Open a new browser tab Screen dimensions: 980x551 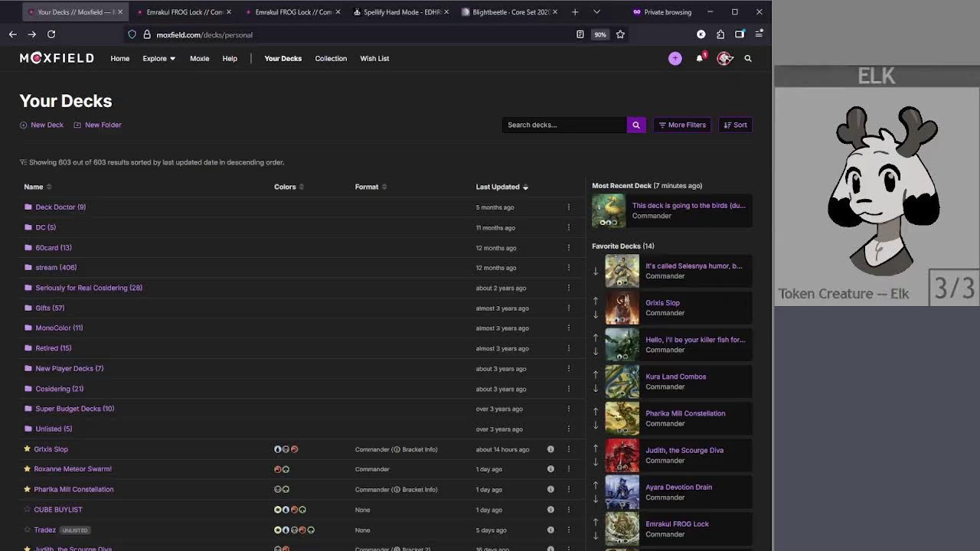pyautogui.click(x=575, y=12)
